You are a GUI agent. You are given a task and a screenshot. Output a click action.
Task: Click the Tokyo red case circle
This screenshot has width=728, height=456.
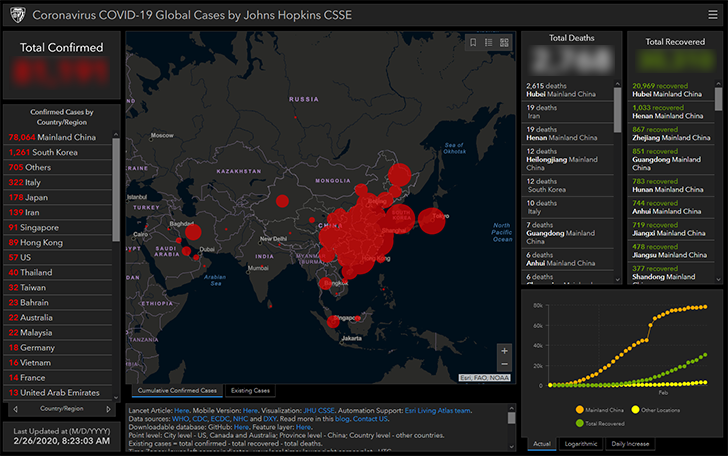pyautogui.click(x=432, y=221)
